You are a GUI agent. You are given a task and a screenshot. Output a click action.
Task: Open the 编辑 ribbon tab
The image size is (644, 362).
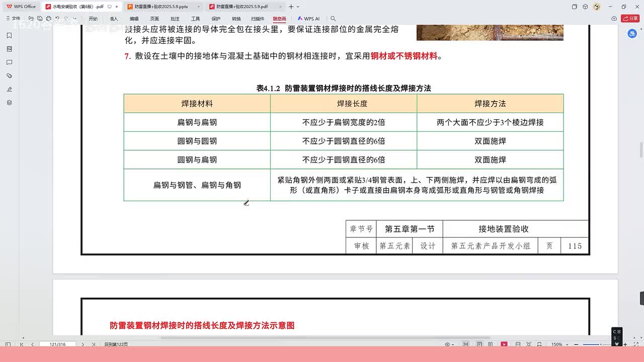coord(134,19)
